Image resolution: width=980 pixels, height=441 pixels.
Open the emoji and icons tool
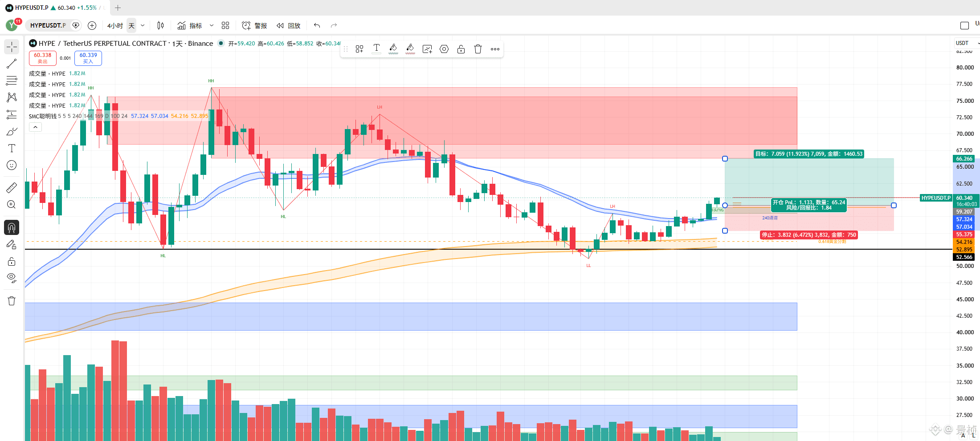(x=12, y=165)
